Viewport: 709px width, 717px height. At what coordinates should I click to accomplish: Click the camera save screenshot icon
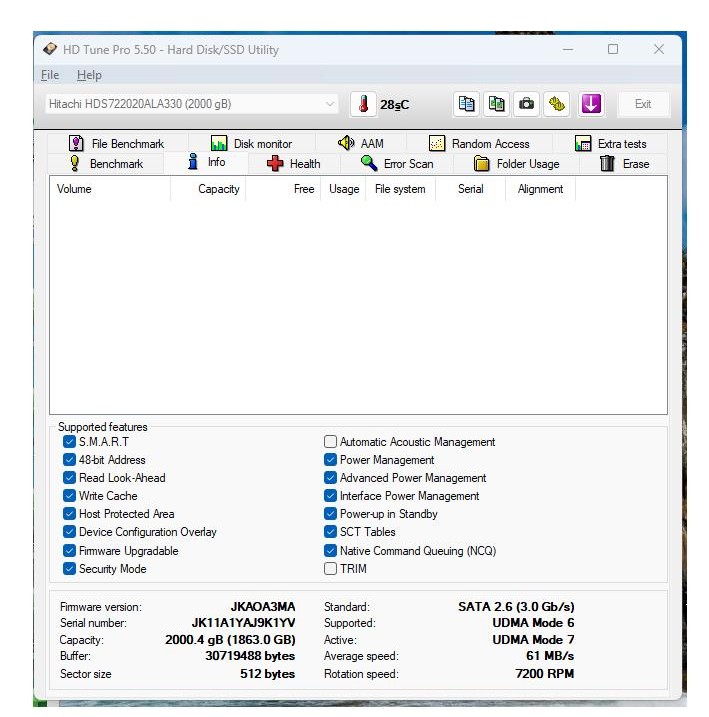[x=526, y=104]
